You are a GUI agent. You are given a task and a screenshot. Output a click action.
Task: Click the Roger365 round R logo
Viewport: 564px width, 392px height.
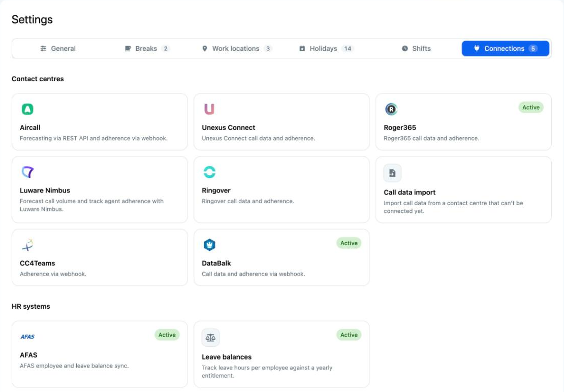(391, 109)
